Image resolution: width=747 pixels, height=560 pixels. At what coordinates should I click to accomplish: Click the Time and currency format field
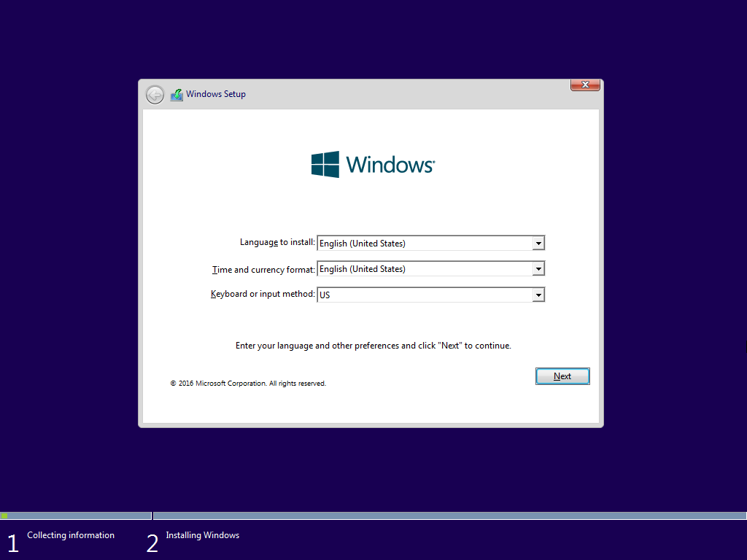click(425, 269)
